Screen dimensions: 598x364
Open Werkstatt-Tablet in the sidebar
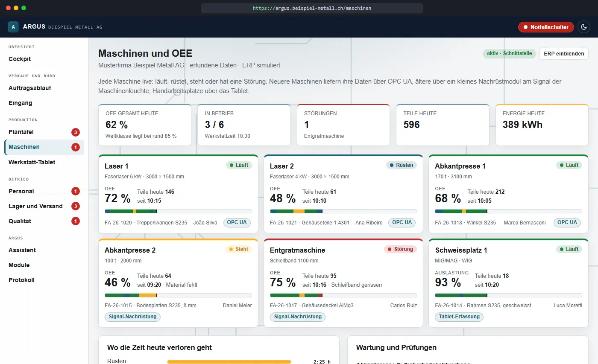[44, 162]
